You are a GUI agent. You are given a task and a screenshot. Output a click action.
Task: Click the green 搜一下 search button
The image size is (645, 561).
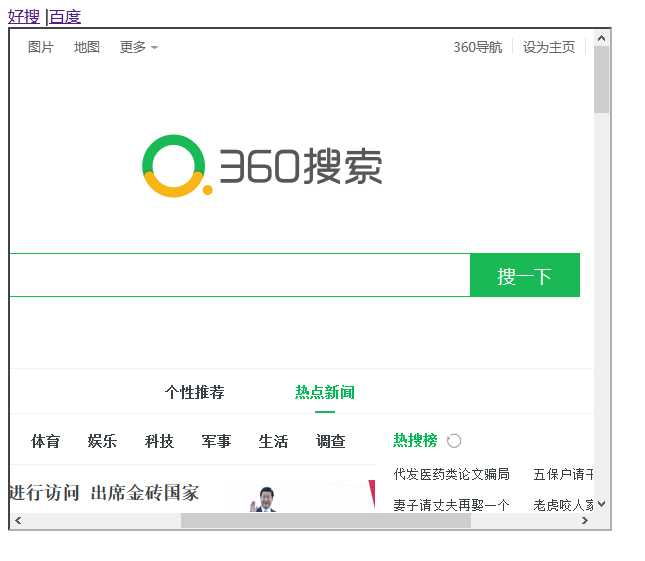(x=525, y=275)
